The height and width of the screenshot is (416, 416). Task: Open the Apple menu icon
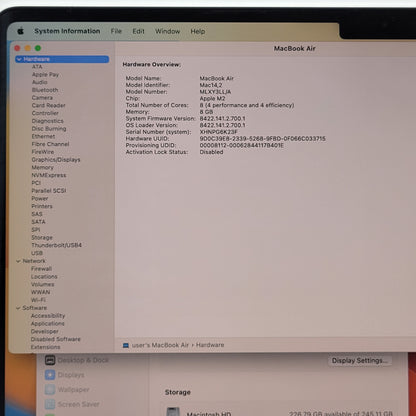pos(21,31)
